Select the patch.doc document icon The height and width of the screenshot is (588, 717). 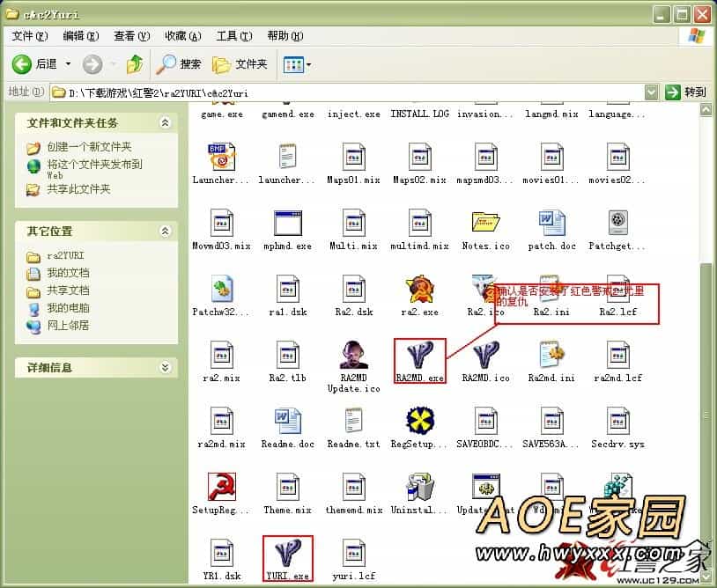552,224
